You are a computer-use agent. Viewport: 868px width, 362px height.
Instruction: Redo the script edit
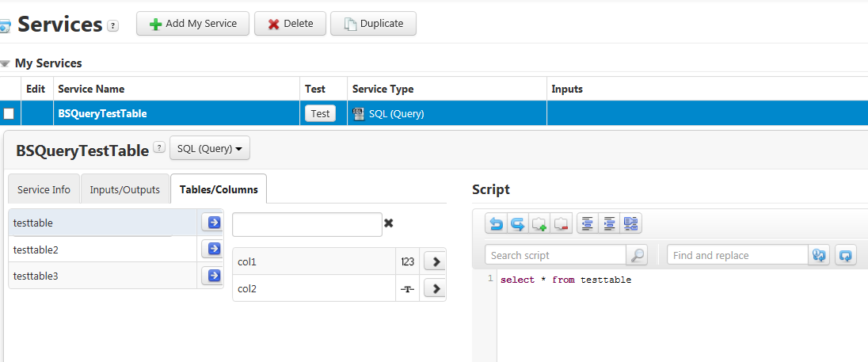[x=518, y=223]
